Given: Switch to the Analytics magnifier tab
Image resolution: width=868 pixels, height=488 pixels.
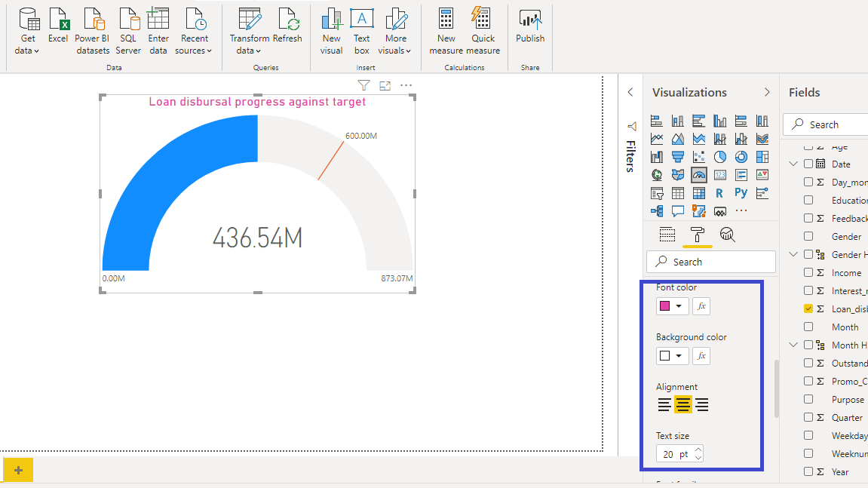Looking at the screenshot, I should point(728,235).
